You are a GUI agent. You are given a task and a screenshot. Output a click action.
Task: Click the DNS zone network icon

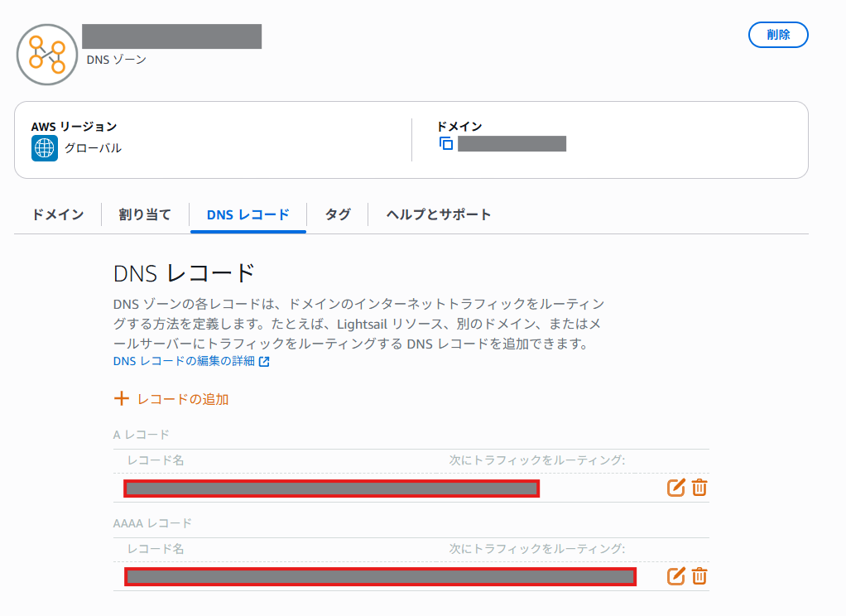point(47,55)
